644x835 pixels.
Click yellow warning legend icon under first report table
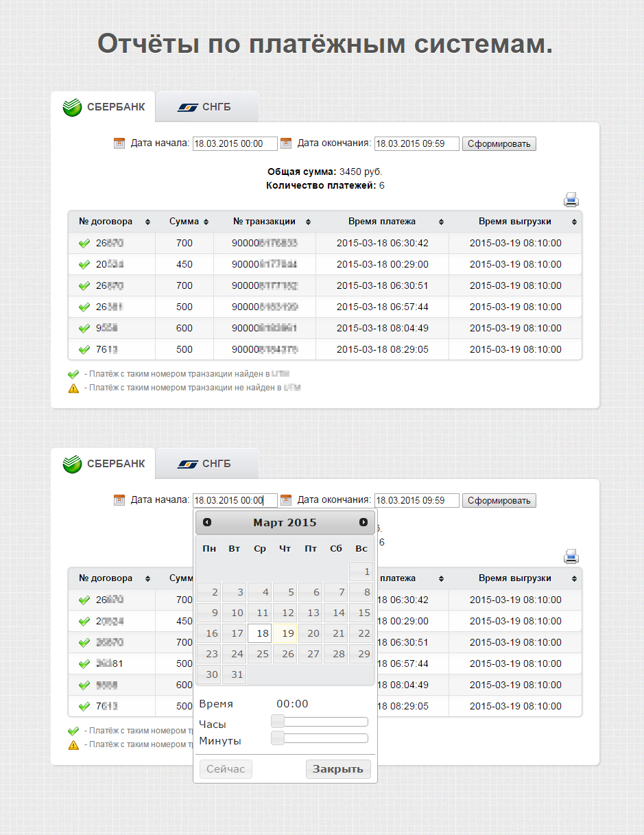[x=73, y=388]
